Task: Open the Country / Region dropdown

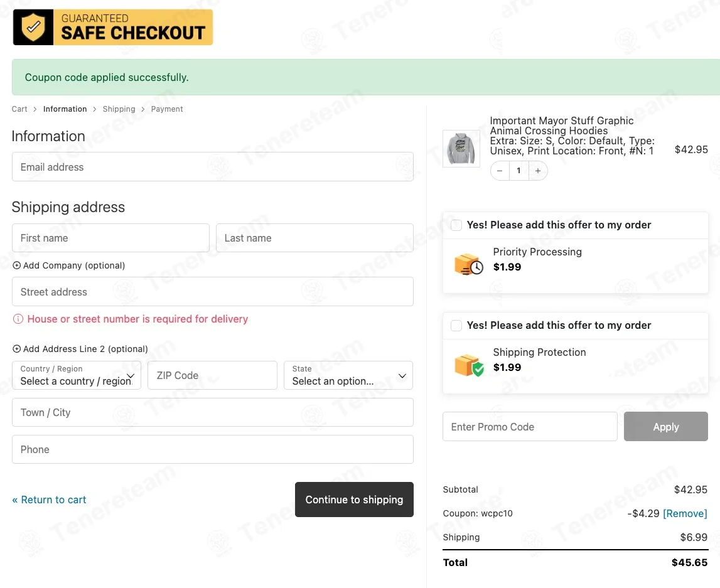Action: pyautogui.click(x=77, y=375)
